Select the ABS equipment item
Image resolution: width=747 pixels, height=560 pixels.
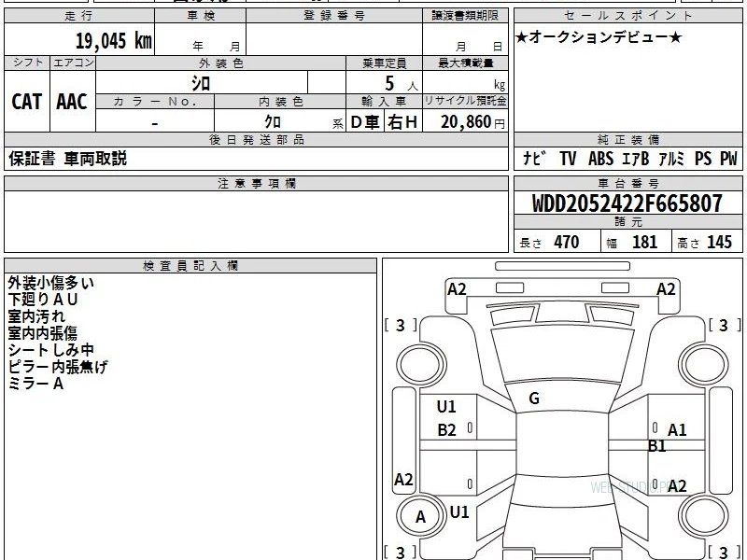600,159
